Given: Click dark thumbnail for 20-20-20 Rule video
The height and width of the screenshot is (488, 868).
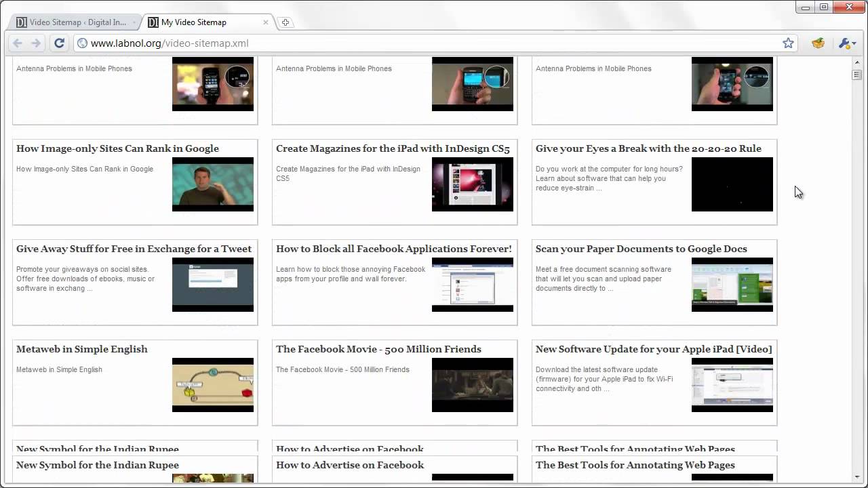Looking at the screenshot, I should coord(732,184).
